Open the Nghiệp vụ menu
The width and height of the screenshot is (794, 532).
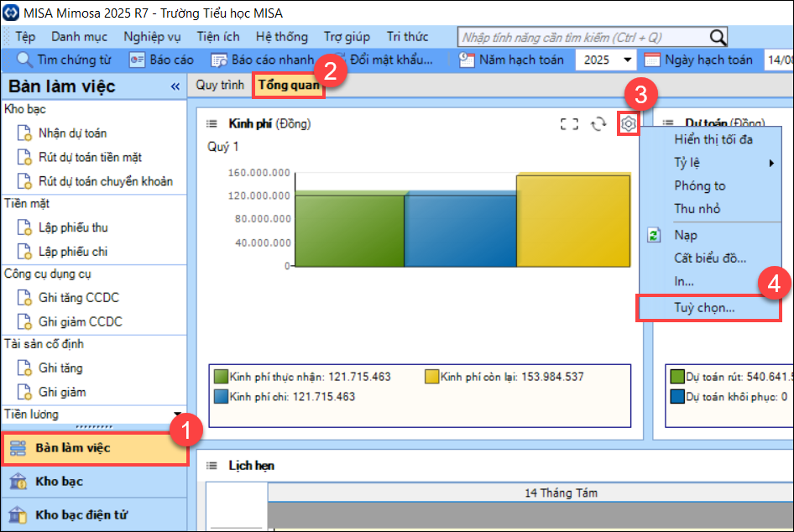tap(152, 37)
